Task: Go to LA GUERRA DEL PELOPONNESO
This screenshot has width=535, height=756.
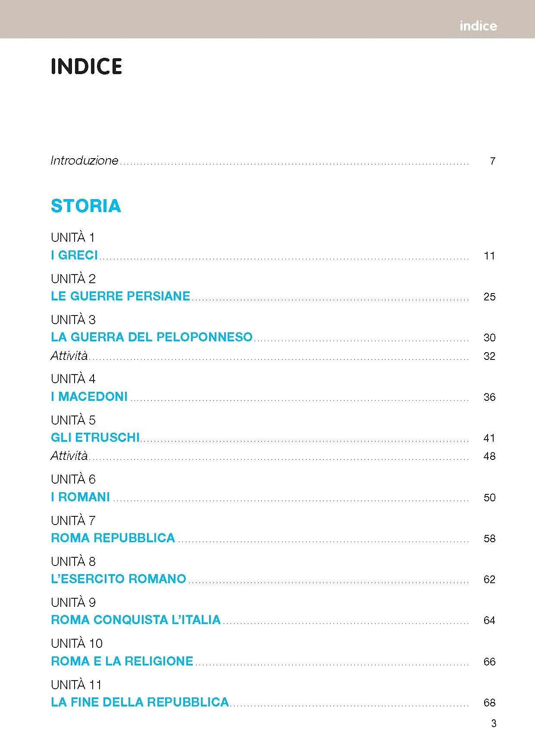Action: pyautogui.click(x=151, y=337)
